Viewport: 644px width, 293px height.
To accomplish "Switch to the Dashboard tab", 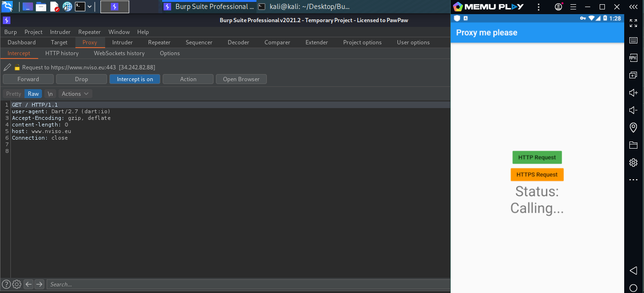I will click(x=22, y=42).
